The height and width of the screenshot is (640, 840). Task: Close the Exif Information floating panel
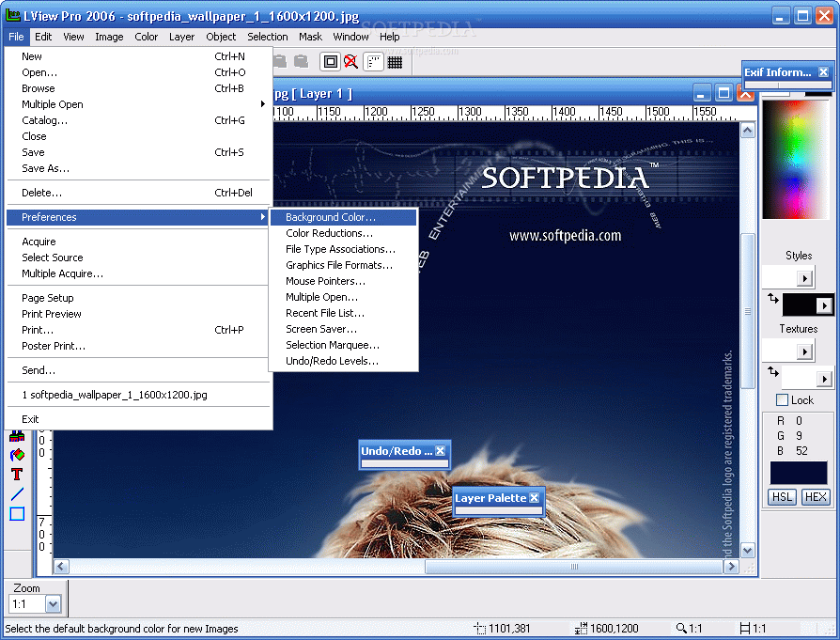coord(823,71)
